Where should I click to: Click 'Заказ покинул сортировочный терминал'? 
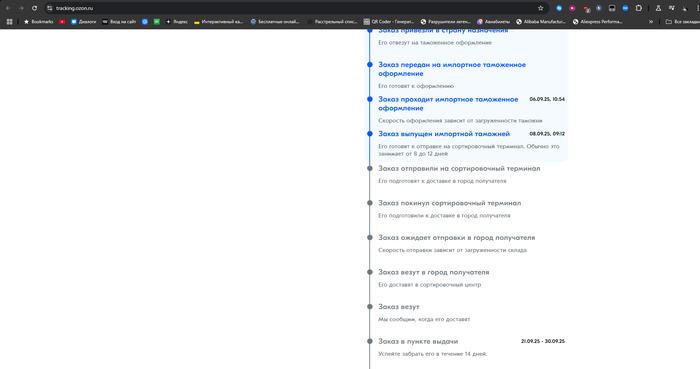(450, 203)
